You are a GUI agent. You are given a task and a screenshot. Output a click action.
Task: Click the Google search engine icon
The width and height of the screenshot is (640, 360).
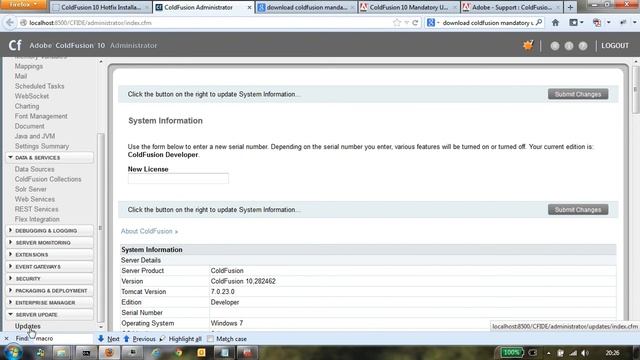click(431, 23)
